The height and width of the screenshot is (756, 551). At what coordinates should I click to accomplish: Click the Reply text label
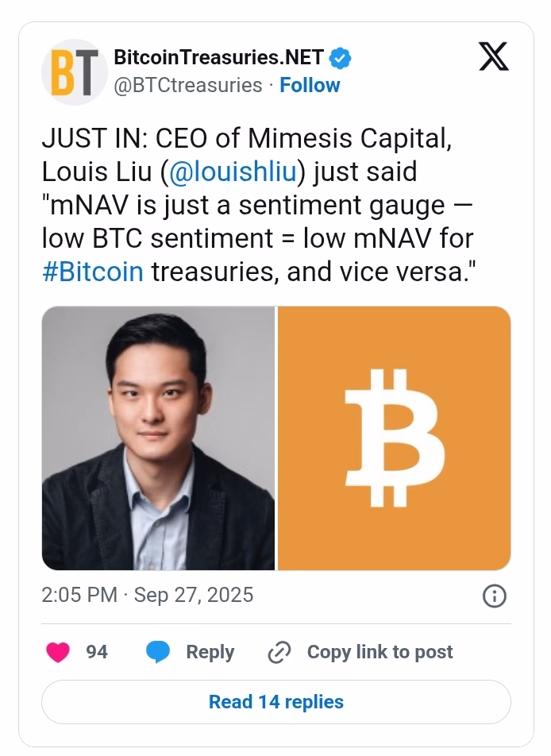pyautogui.click(x=210, y=652)
